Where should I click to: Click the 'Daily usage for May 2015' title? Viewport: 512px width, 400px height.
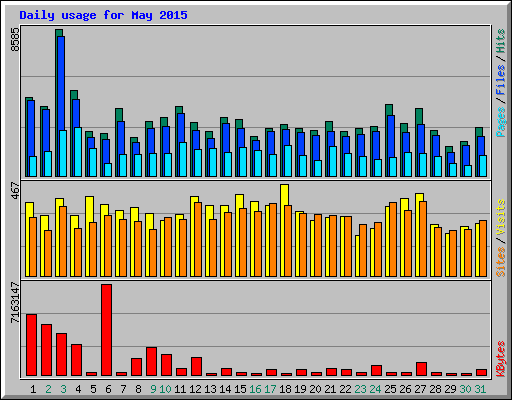tap(103, 15)
